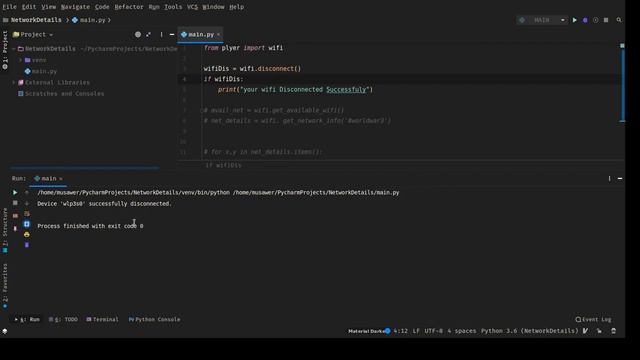Collapse all in Project panel
The height and width of the screenshot is (360, 640).
[x=149, y=35]
